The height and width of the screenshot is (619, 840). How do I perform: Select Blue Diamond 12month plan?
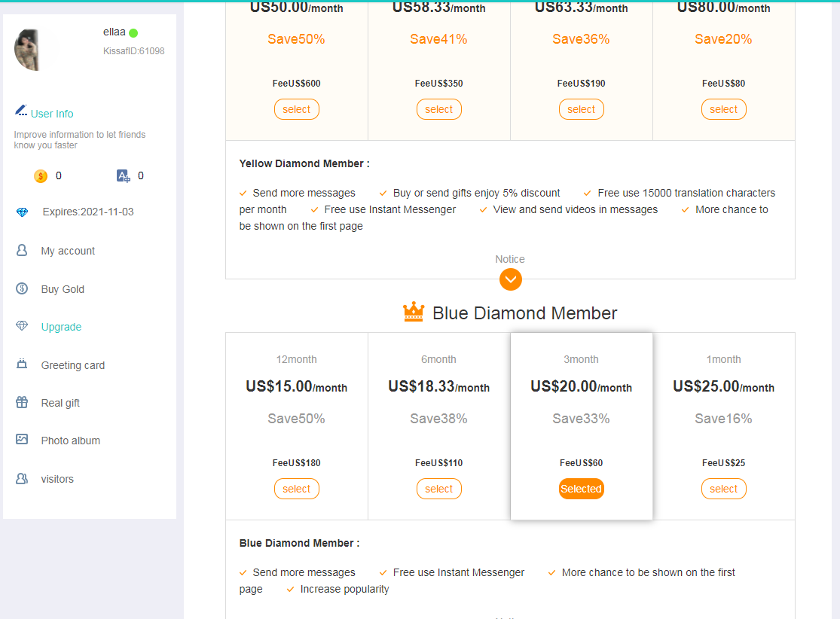tap(296, 489)
